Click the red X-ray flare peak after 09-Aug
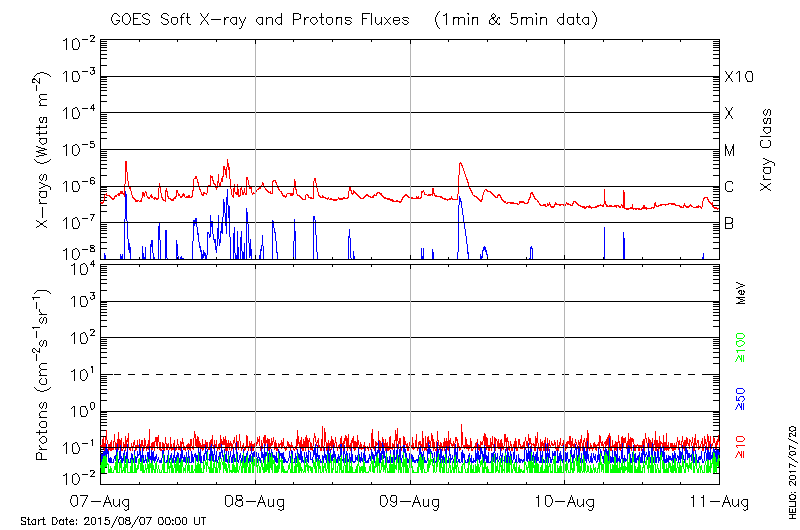Image resolution: width=800 pixels, height=530 pixels. click(x=460, y=163)
